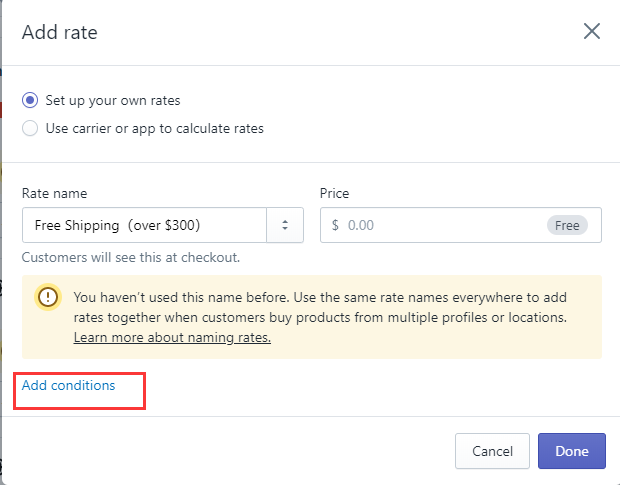Select Set up your own rates
Image resolution: width=620 pixels, height=485 pixels.
point(31,101)
